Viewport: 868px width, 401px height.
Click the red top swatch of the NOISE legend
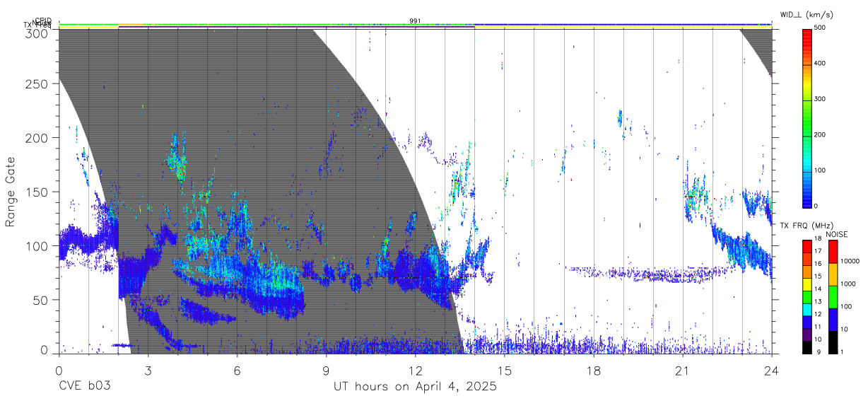833,252
